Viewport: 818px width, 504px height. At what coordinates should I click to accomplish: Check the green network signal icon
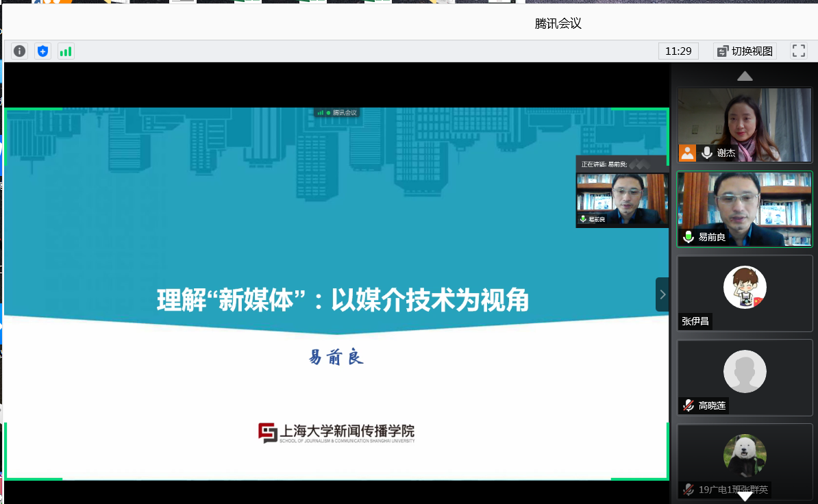(x=66, y=51)
